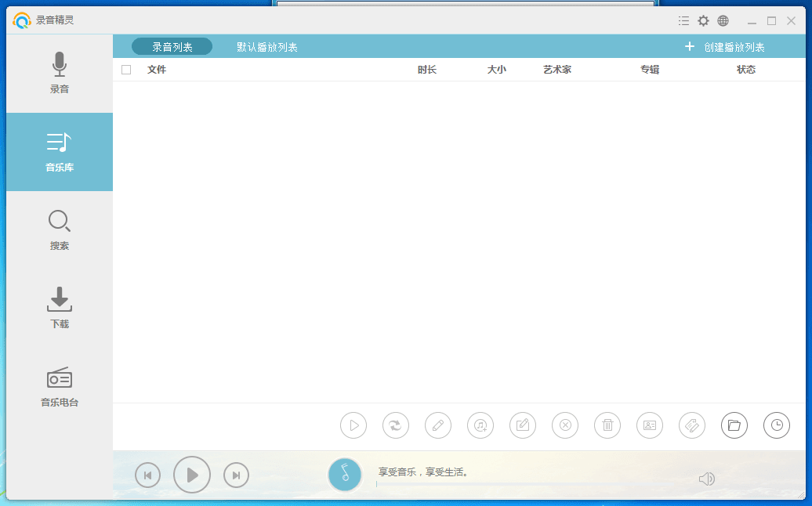The image size is (812, 506).
Task: Click the tag editor toolbar icon
Action: pos(692,425)
